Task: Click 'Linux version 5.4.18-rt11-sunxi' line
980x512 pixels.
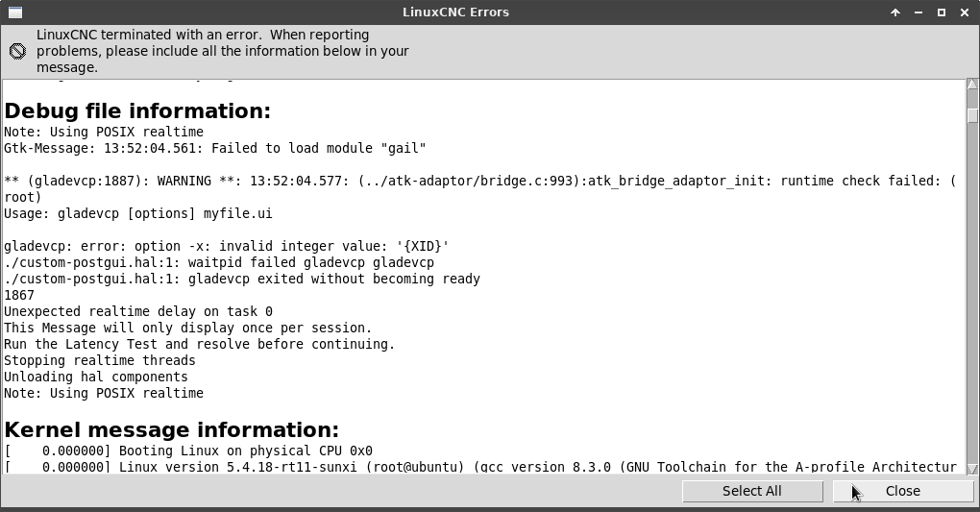Action: tap(480, 467)
